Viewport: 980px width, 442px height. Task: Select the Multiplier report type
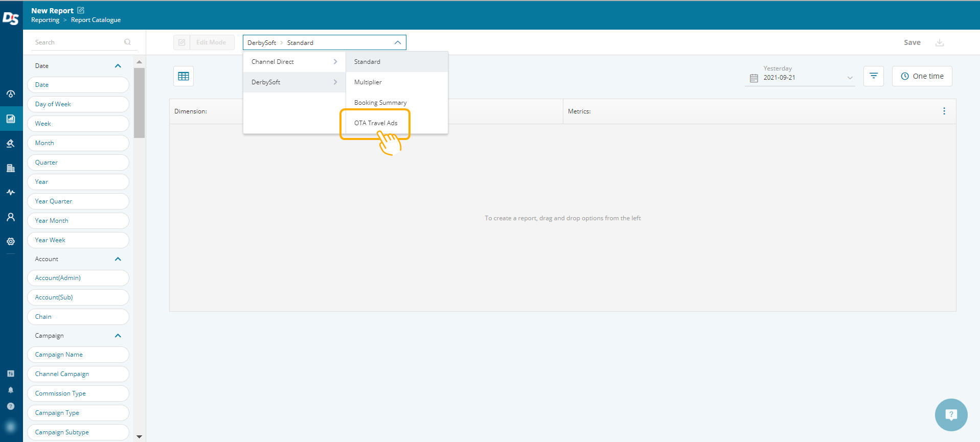pos(397,82)
